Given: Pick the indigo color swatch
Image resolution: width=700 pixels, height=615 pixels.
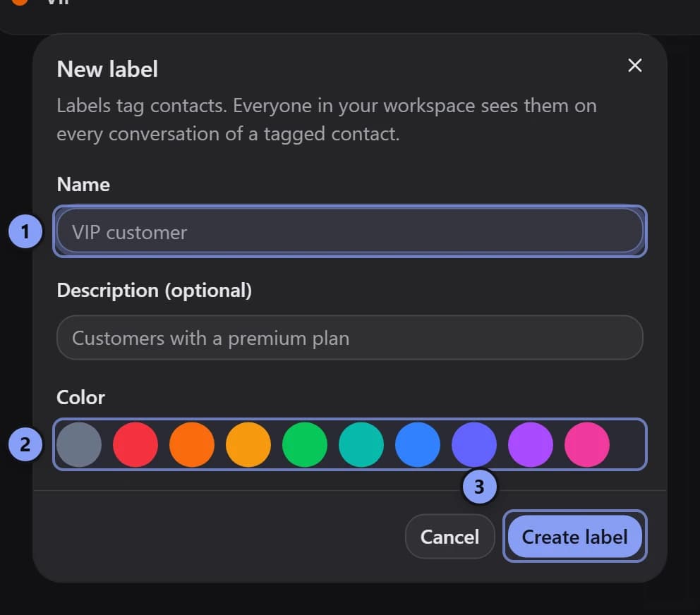Looking at the screenshot, I should point(474,444).
